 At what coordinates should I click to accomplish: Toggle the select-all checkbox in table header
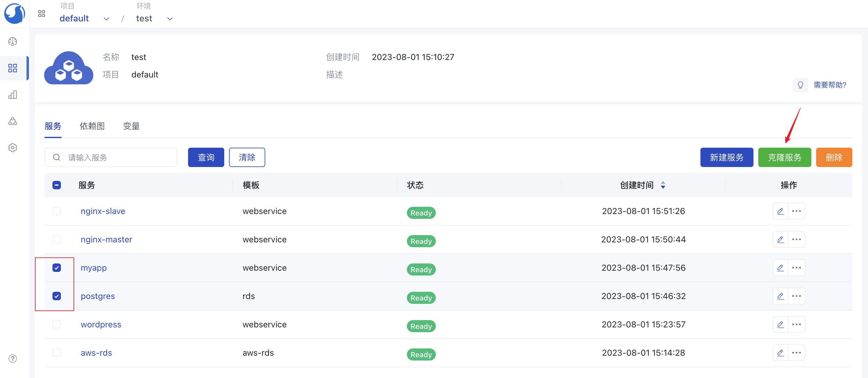coord(57,185)
